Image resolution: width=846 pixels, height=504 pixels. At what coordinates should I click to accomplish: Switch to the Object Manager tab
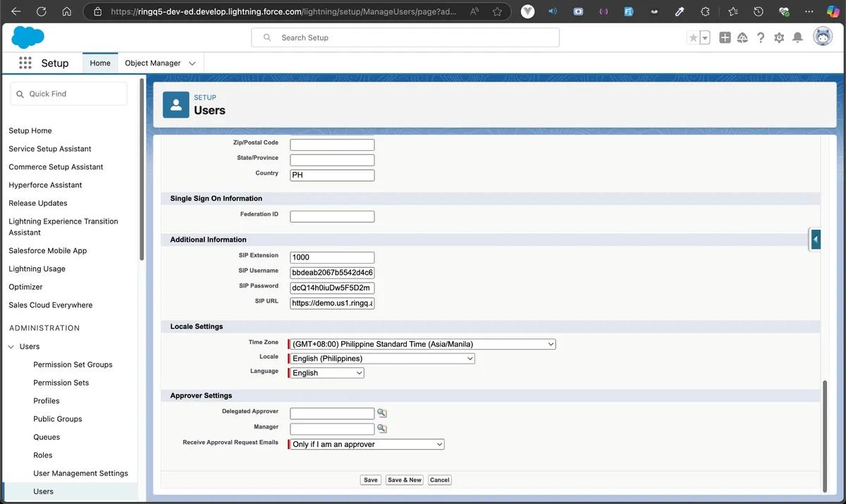click(152, 63)
